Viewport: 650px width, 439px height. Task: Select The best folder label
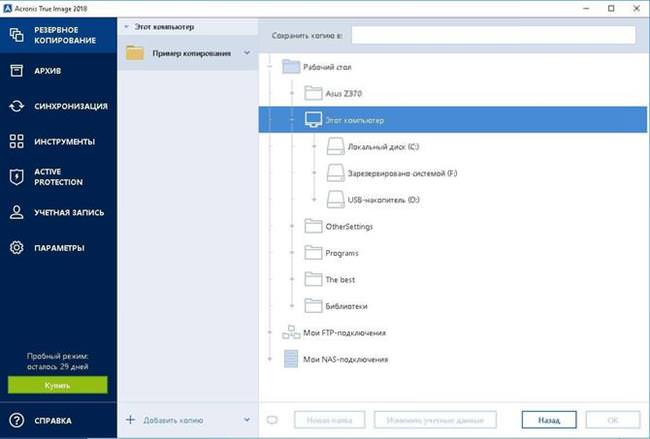pyautogui.click(x=340, y=279)
